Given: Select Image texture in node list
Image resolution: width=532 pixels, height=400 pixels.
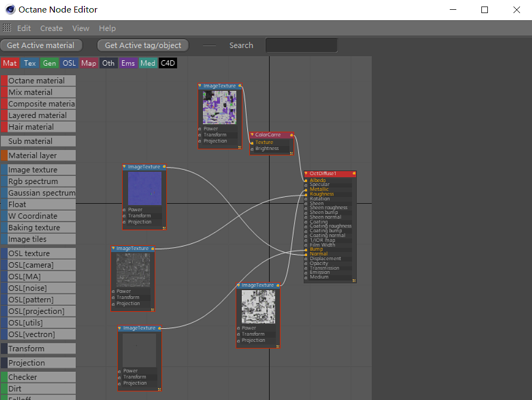Looking at the screenshot, I should (38, 169).
